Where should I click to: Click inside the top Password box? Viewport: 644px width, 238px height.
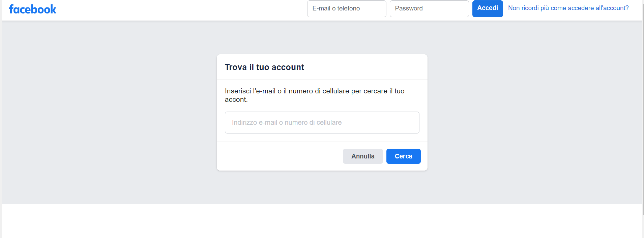pos(429,8)
